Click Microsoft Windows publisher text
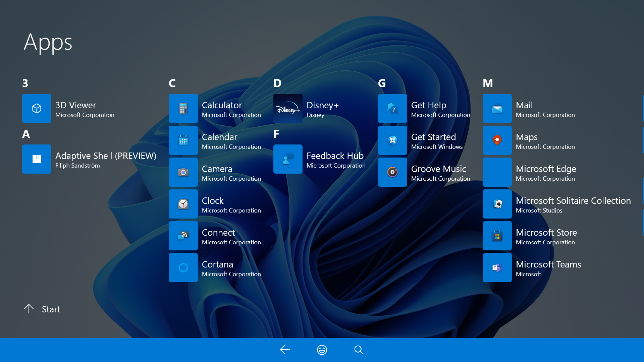Image resolution: width=644 pixels, height=362 pixels. point(437,147)
